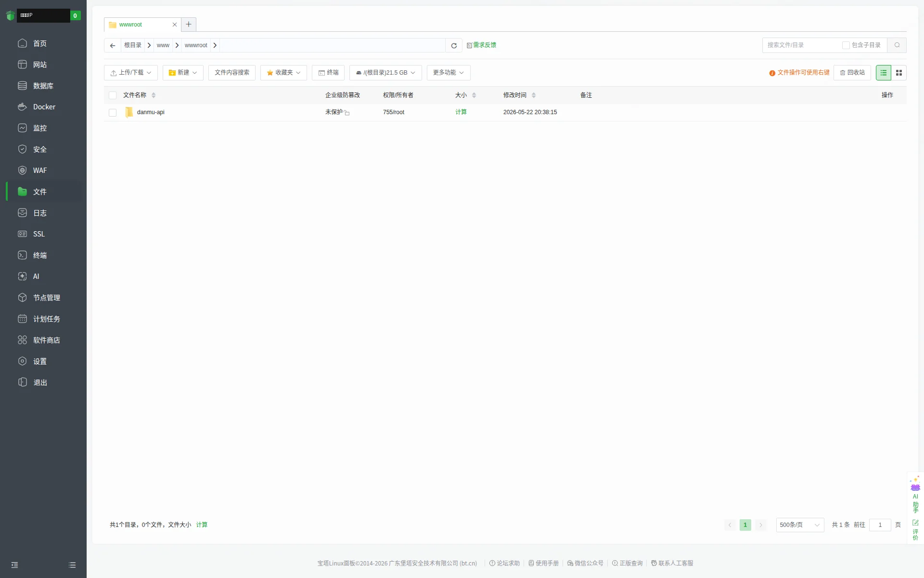Open 安全 security page
Screen dimensions: 924x578
tap(39, 149)
